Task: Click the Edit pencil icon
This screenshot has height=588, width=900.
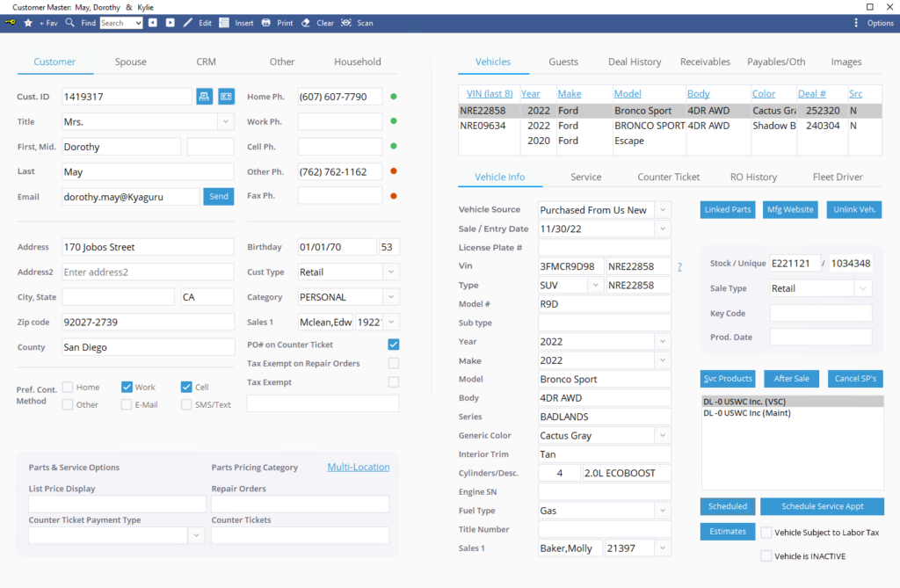Action: [187, 23]
